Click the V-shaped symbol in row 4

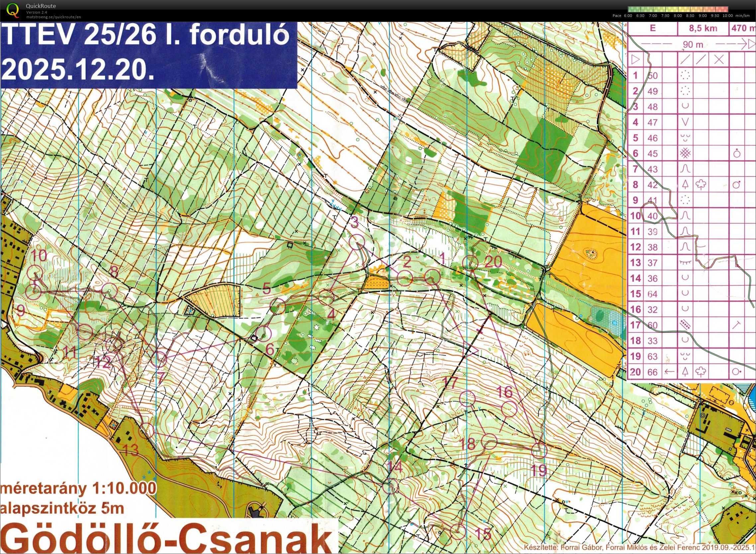(686, 122)
